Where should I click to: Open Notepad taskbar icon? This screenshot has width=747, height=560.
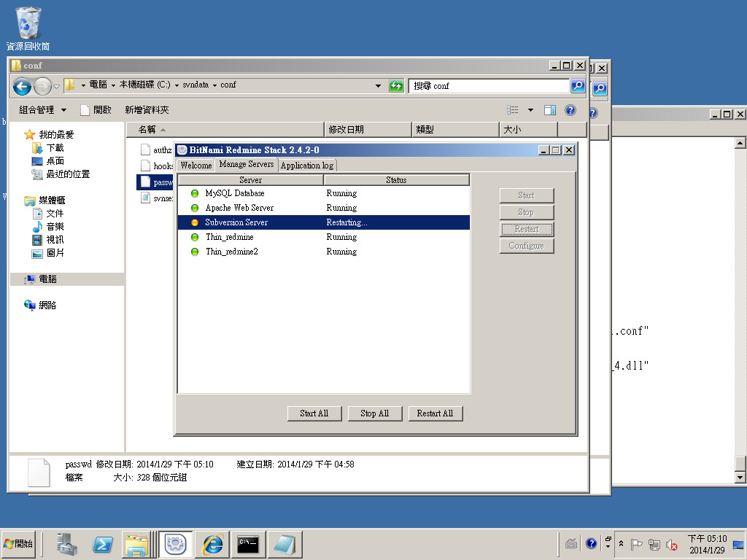pos(285,545)
